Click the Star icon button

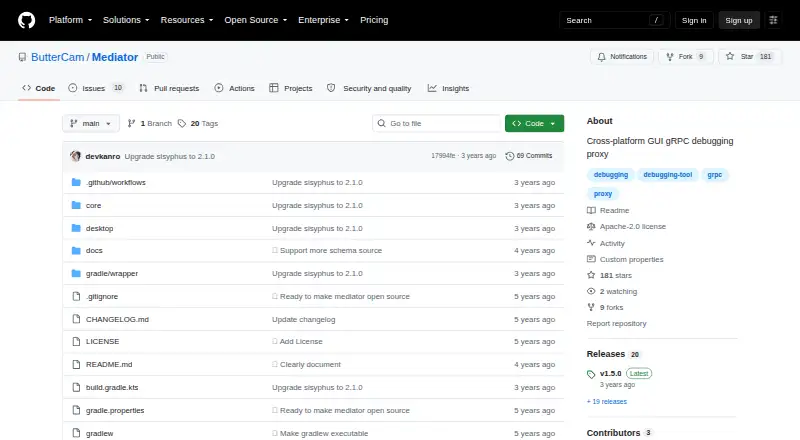coord(730,56)
